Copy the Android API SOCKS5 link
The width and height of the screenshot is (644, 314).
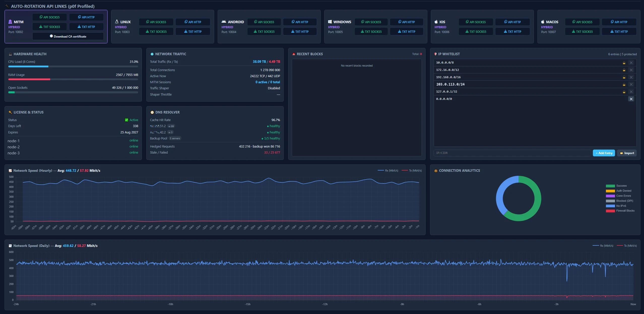tap(264, 22)
